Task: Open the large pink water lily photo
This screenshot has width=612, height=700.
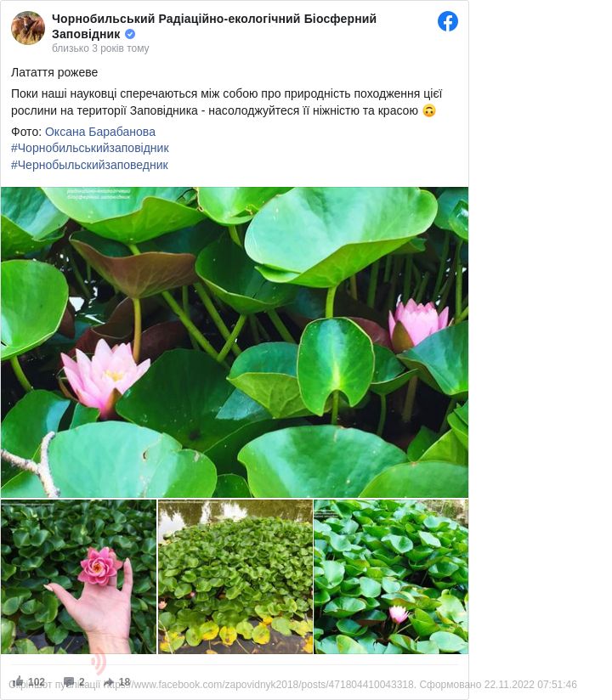Action: [x=235, y=342]
